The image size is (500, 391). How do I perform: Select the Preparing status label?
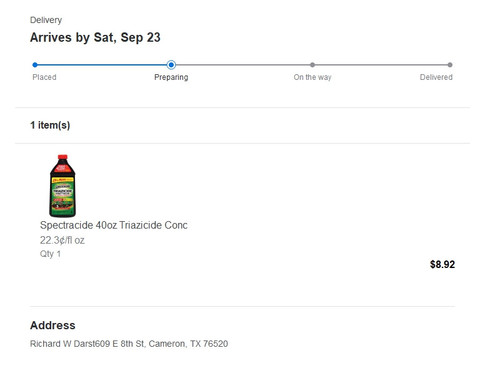pyautogui.click(x=171, y=77)
